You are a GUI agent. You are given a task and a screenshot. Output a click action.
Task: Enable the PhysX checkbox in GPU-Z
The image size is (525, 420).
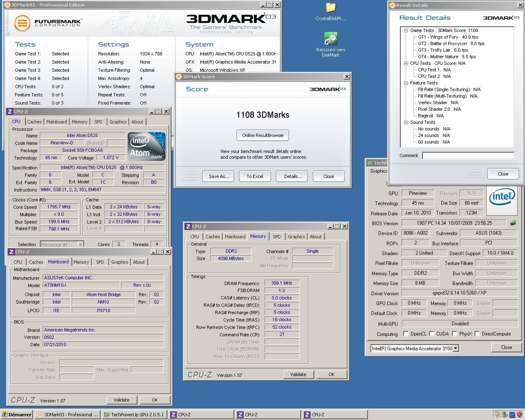454,334
